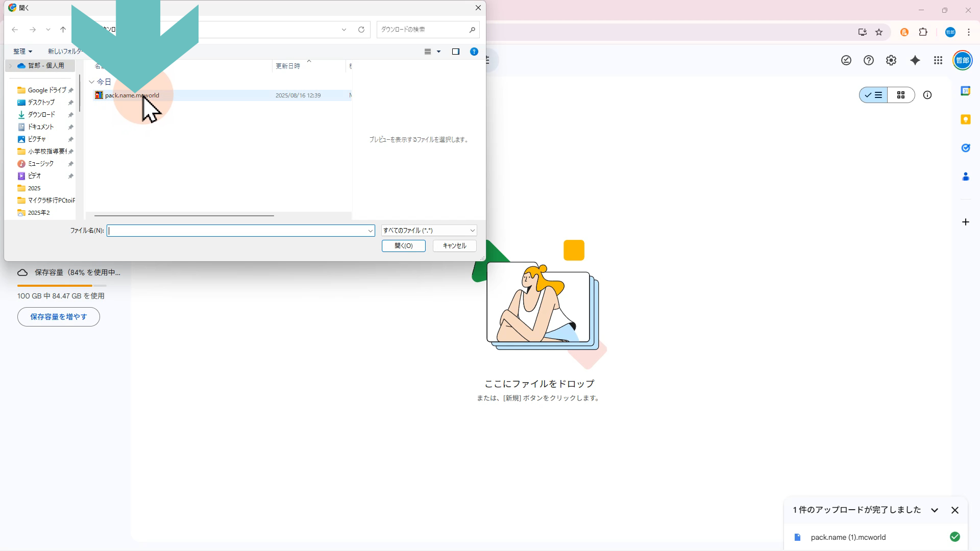Switch to grid layout view

[x=901, y=95]
